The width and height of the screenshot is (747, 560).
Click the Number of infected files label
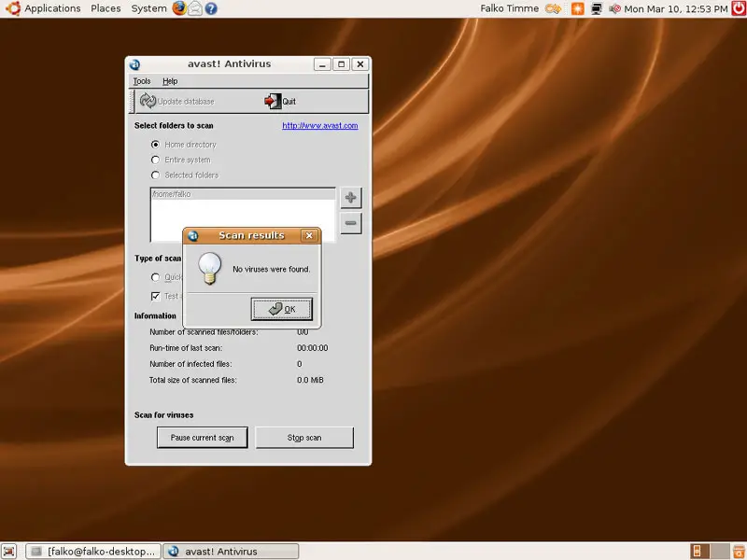coord(190,364)
